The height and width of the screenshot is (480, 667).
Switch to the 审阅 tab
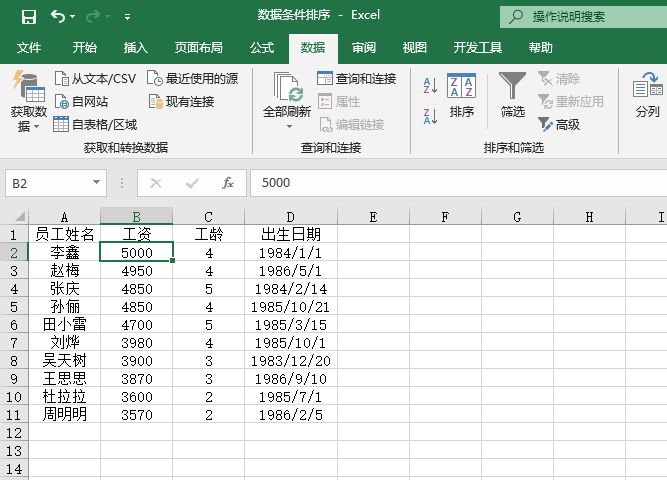click(364, 48)
